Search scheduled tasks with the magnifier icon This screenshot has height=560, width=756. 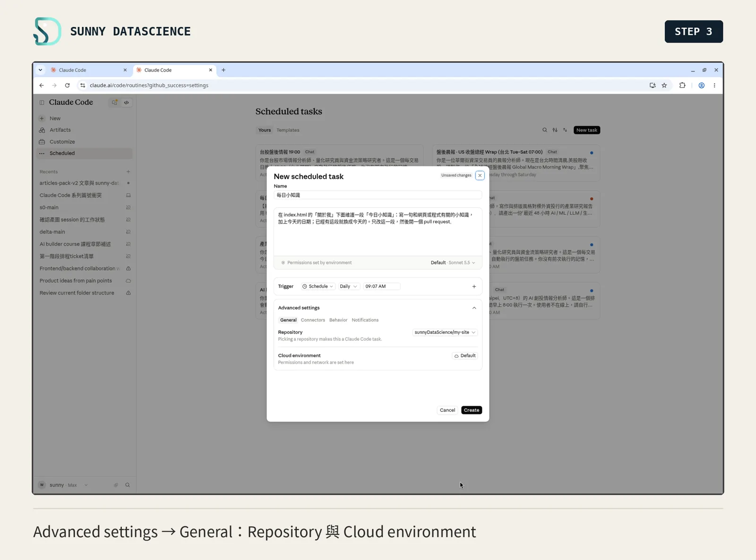545,130
